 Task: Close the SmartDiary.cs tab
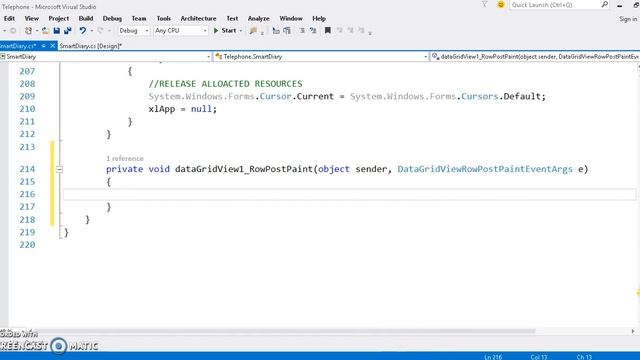pos(53,46)
